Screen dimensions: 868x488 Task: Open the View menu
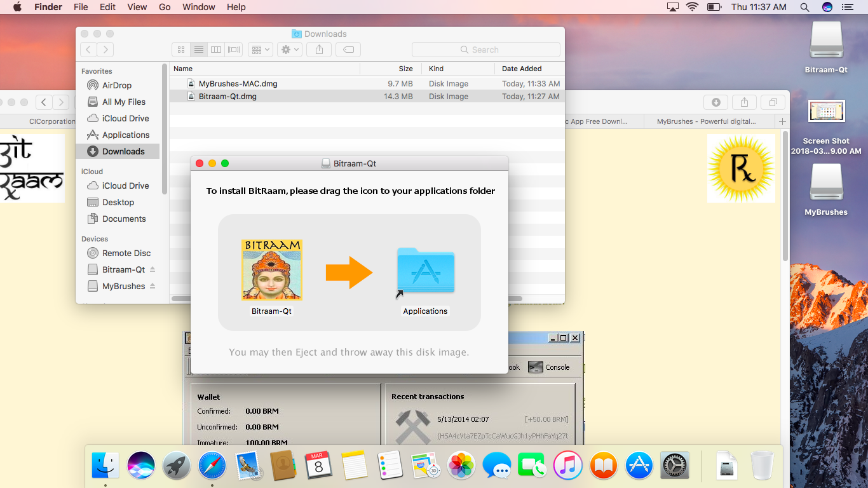(137, 7)
